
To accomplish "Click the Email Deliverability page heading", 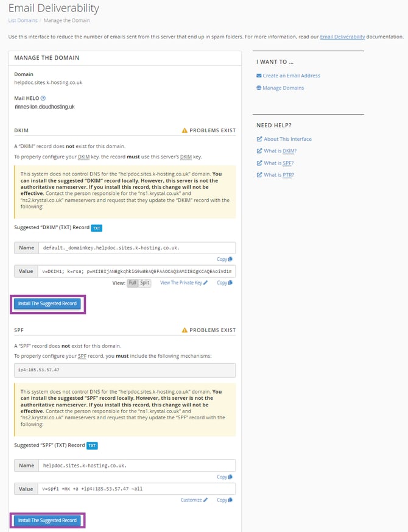I will click(x=54, y=8).
